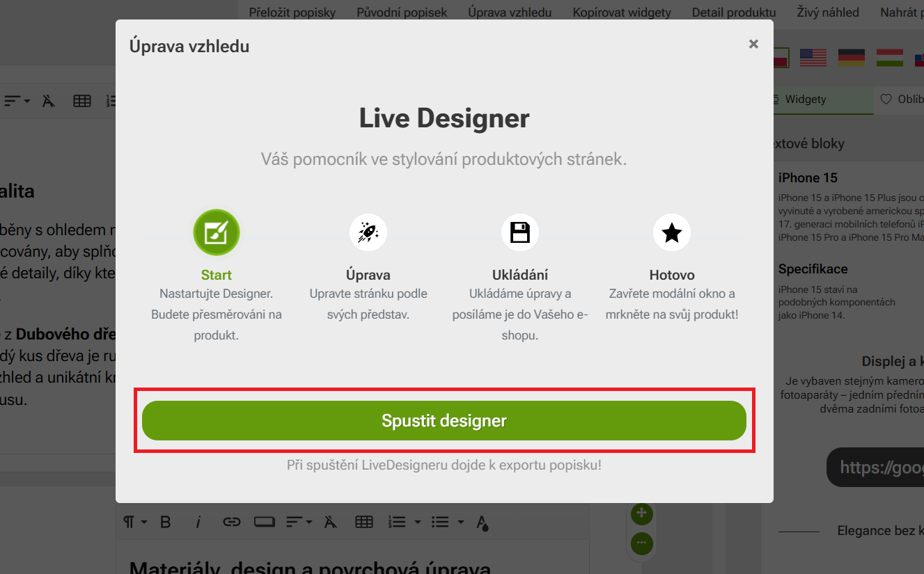Viewport: 924px width, 574px height.
Task: Click the green Start brush step icon
Action: pyautogui.click(x=217, y=232)
